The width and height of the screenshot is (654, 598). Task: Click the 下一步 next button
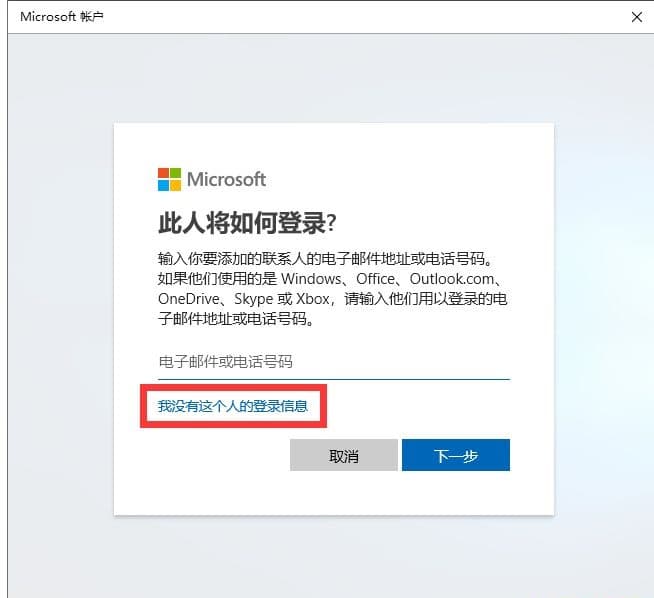(456, 455)
